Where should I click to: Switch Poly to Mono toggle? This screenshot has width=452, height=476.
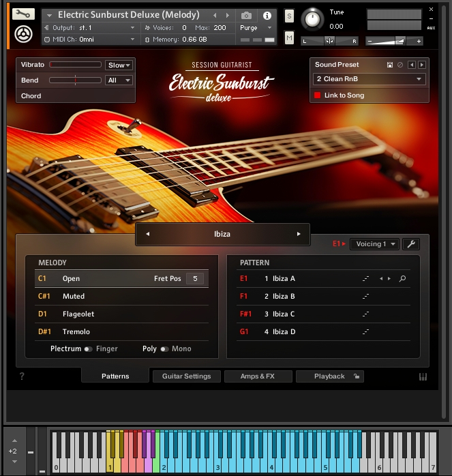click(164, 349)
